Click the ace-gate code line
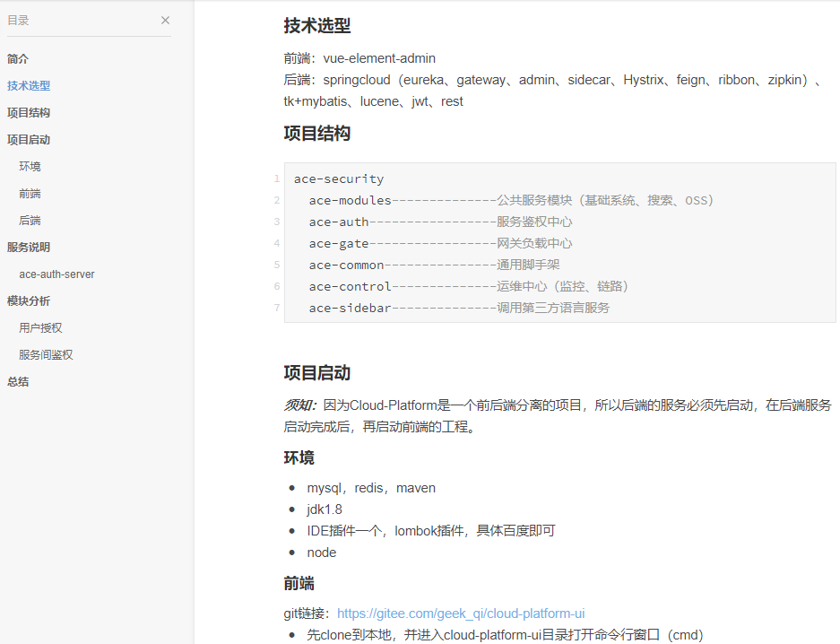 tap(440, 243)
